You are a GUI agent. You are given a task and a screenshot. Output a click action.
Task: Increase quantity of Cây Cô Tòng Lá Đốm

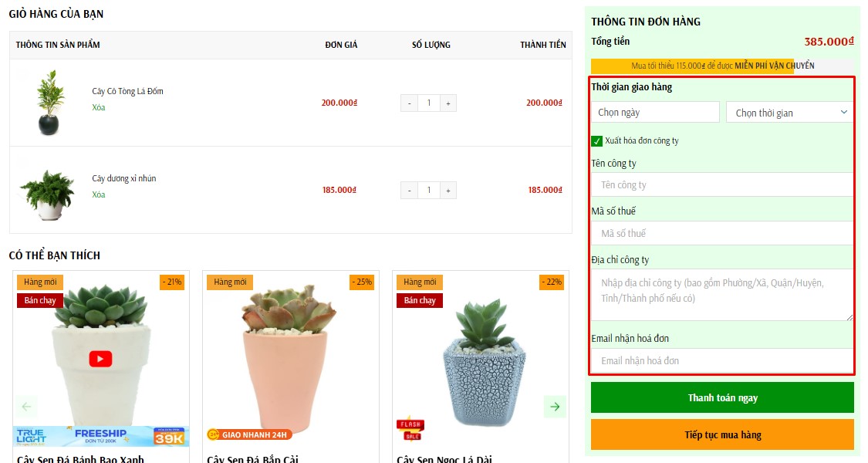point(448,103)
